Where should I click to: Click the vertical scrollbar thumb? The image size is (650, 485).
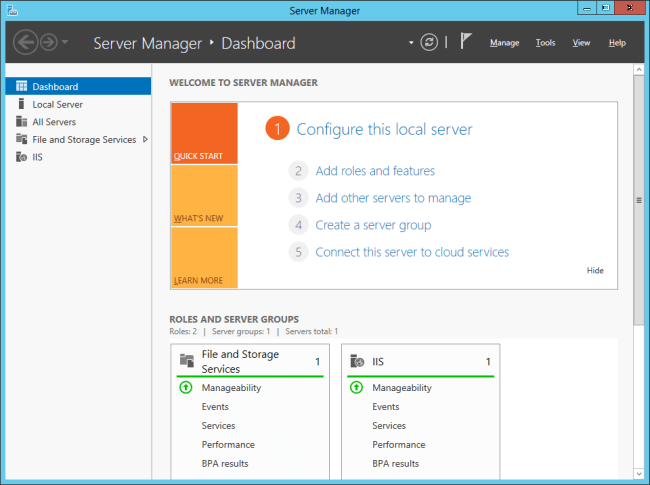(639, 200)
